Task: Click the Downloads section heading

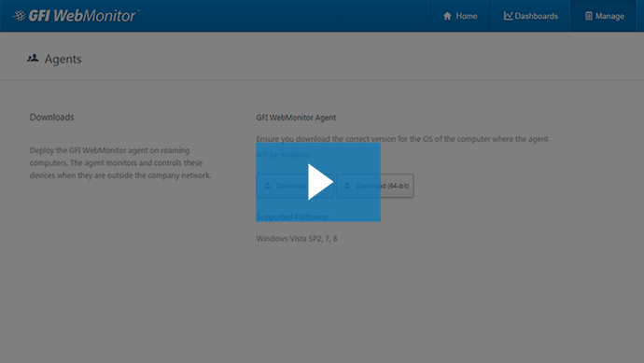Action: coord(51,117)
